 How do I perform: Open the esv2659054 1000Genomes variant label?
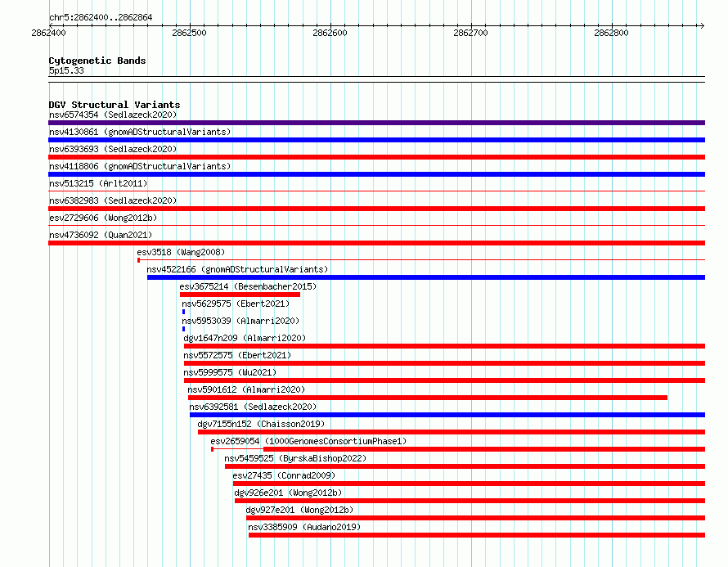(308, 441)
